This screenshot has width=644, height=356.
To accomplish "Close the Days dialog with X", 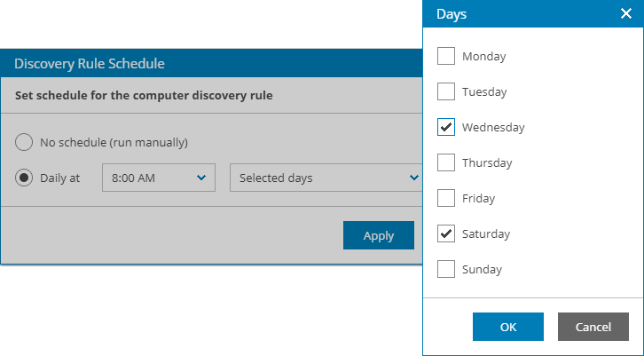I will (626, 13).
